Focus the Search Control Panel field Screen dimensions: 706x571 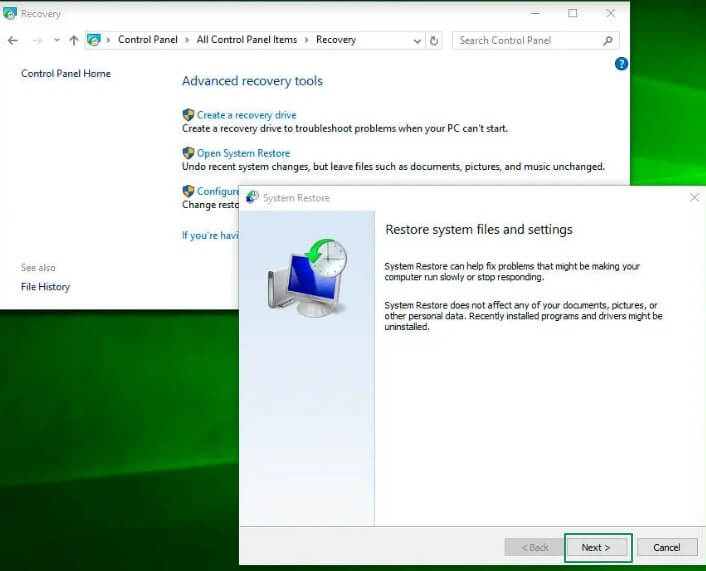[528, 40]
